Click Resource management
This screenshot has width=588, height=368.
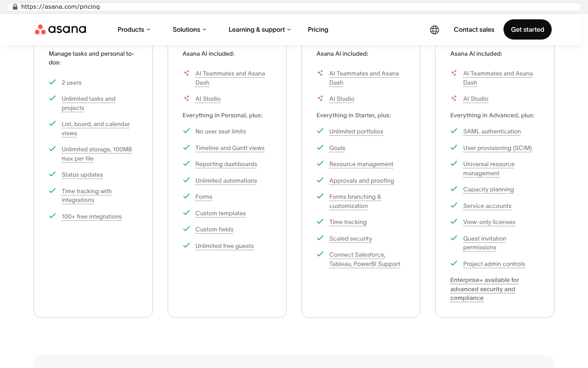pyautogui.click(x=362, y=164)
